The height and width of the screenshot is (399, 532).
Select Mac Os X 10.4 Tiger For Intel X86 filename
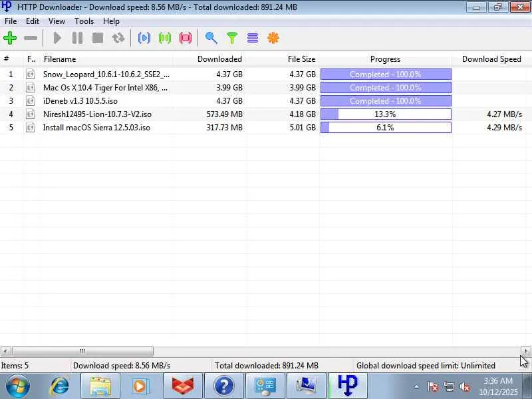(105, 88)
